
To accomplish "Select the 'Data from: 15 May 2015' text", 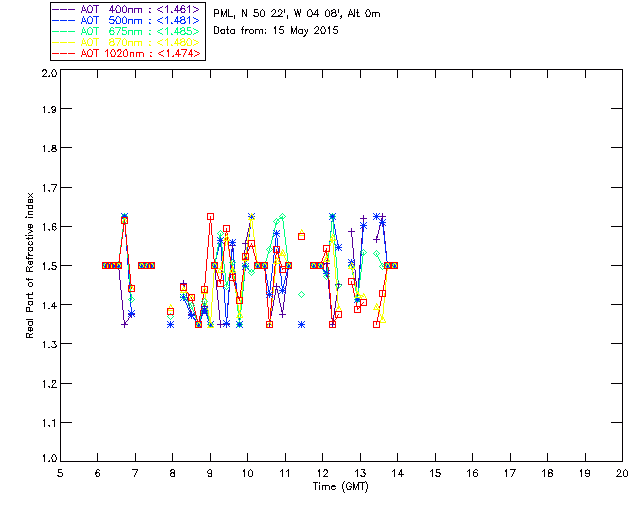I will click(x=276, y=31).
